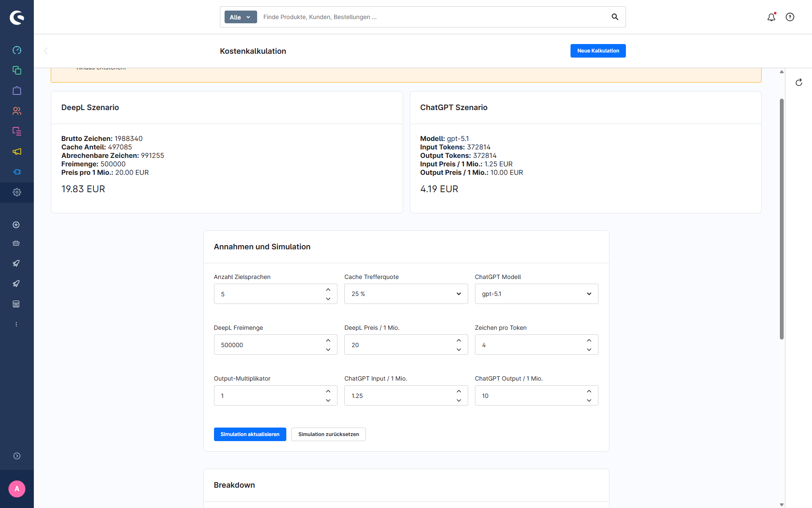Open the Customers sidebar icon
The image size is (812, 508).
pyautogui.click(x=17, y=111)
